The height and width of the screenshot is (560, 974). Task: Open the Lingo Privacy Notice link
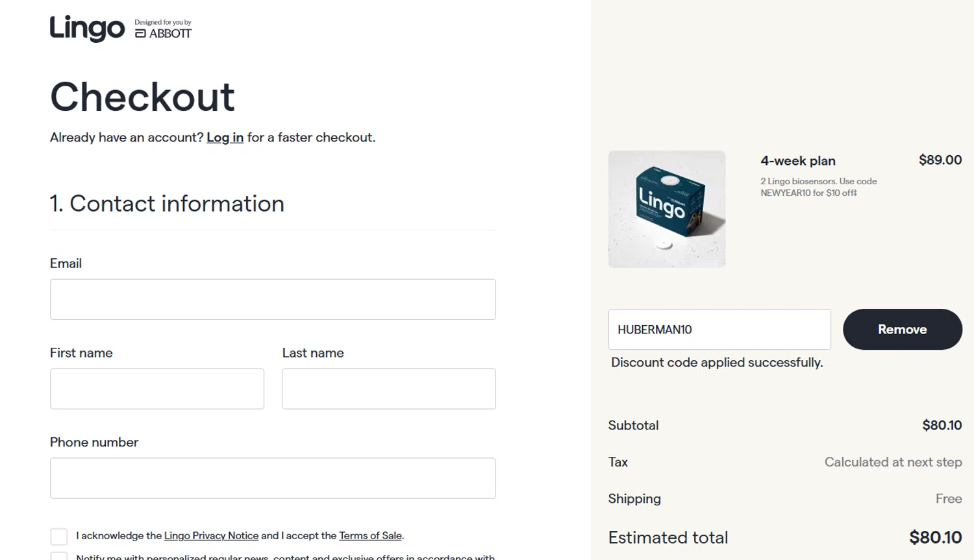pyautogui.click(x=211, y=536)
